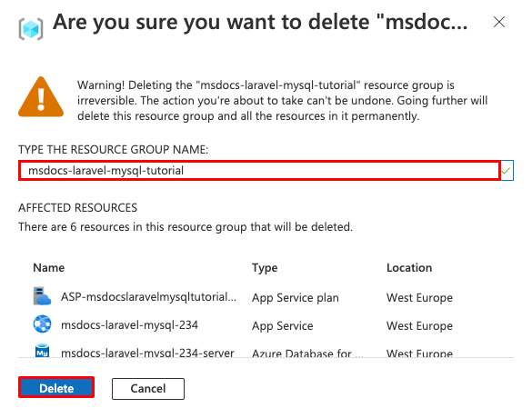Click the Delete button
Image resolution: width=532 pixels, height=418 pixels.
click(56, 387)
